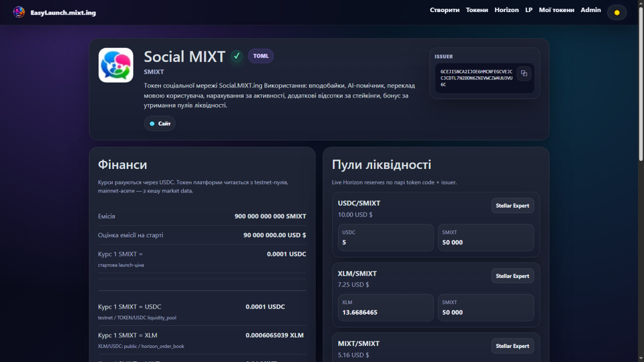Viewport: 644px width, 362px height.
Task: Open the TOML badge
Action: click(261, 56)
